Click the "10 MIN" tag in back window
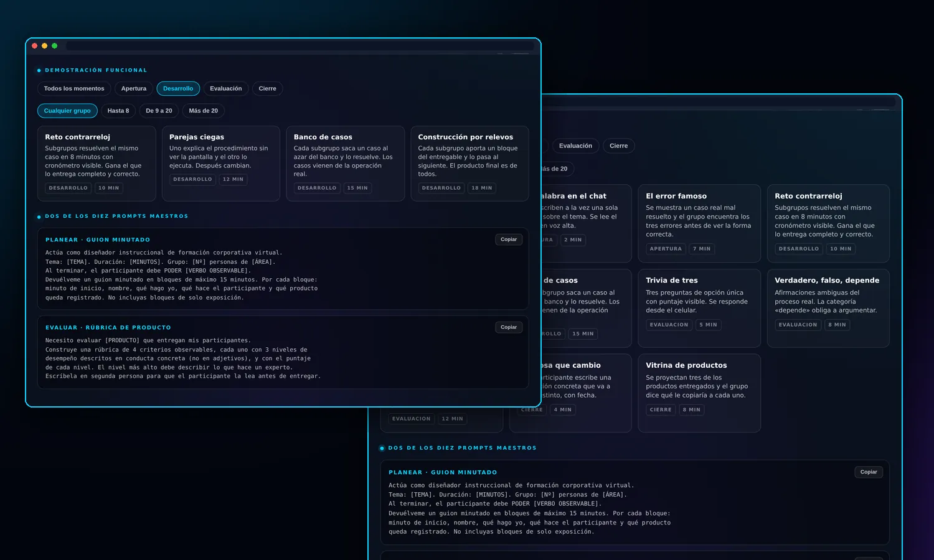This screenshot has height=560, width=934. point(841,249)
